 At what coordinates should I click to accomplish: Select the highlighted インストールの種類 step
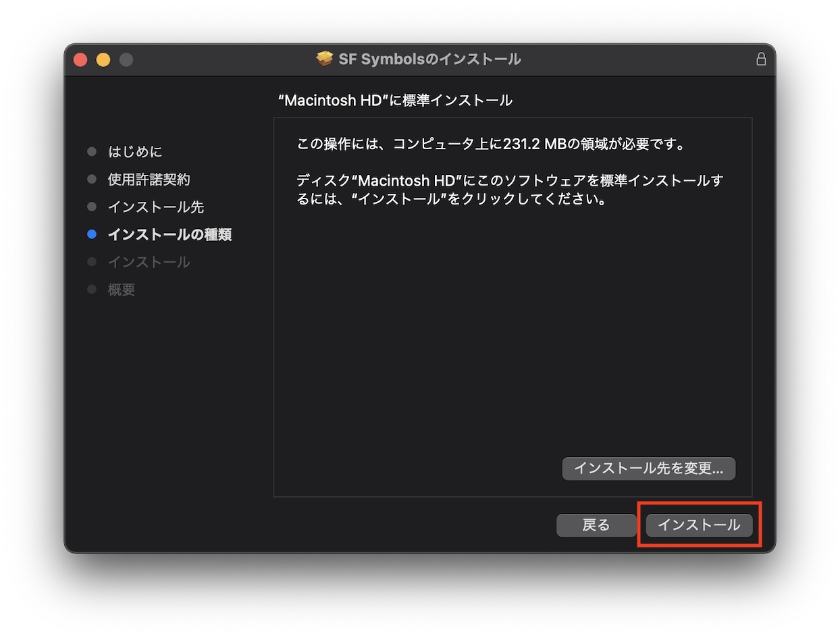170,234
